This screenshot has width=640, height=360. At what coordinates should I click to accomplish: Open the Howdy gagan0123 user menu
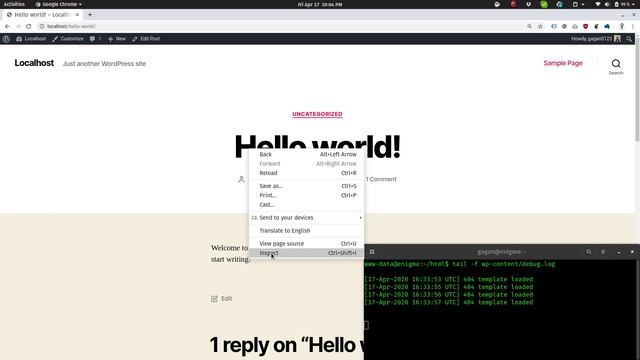596,39
